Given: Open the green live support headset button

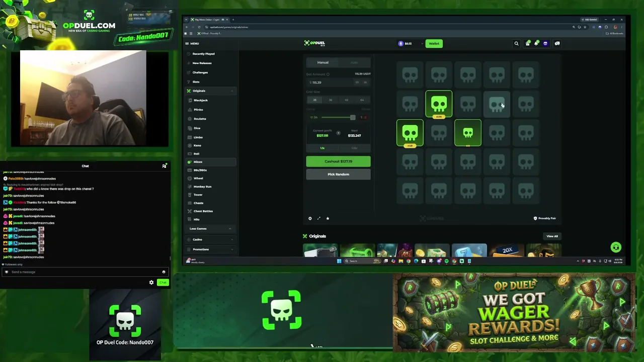Looking at the screenshot, I should coord(616,247).
